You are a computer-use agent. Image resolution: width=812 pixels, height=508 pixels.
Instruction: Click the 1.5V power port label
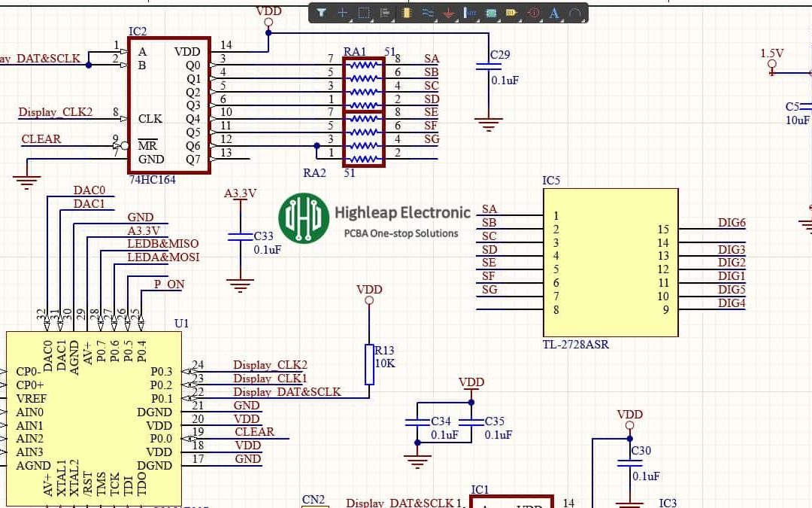point(772,53)
